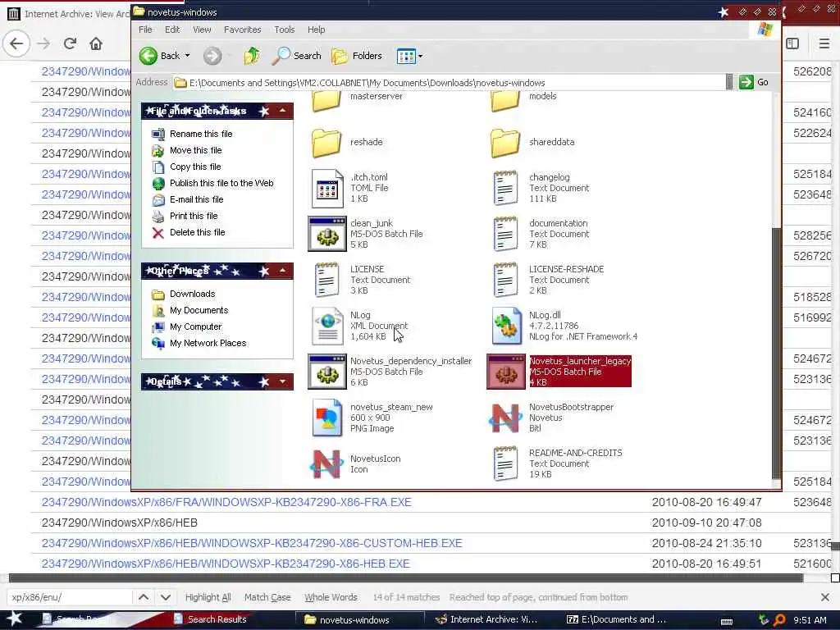Go to previous find match arrow

click(x=144, y=597)
